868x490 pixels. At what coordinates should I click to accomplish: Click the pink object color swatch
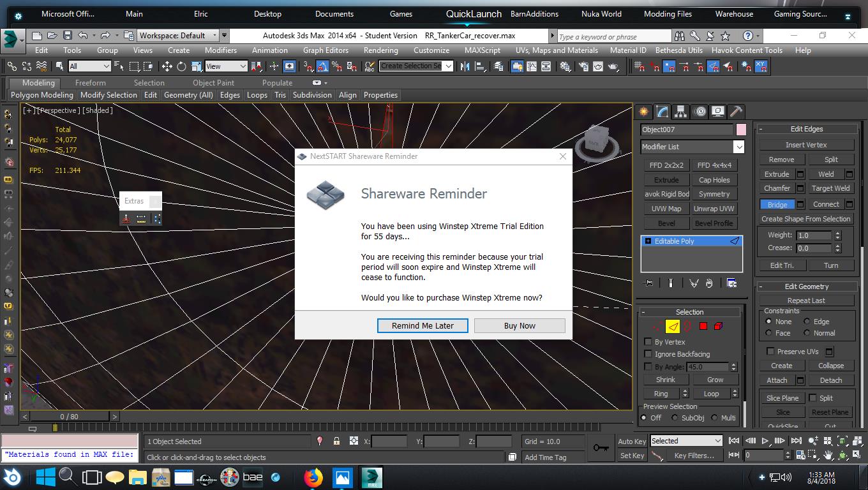[x=741, y=130]
